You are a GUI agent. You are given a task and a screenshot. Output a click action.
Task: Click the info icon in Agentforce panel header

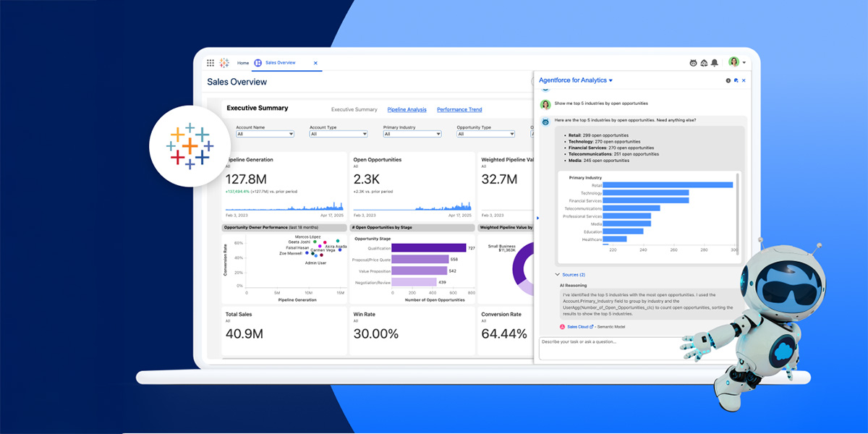pyautogui.click(x=728, y=80)
